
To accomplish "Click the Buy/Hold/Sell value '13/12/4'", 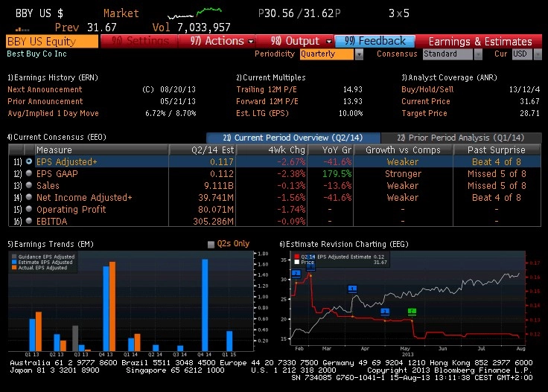I will [x=524, y=89].
